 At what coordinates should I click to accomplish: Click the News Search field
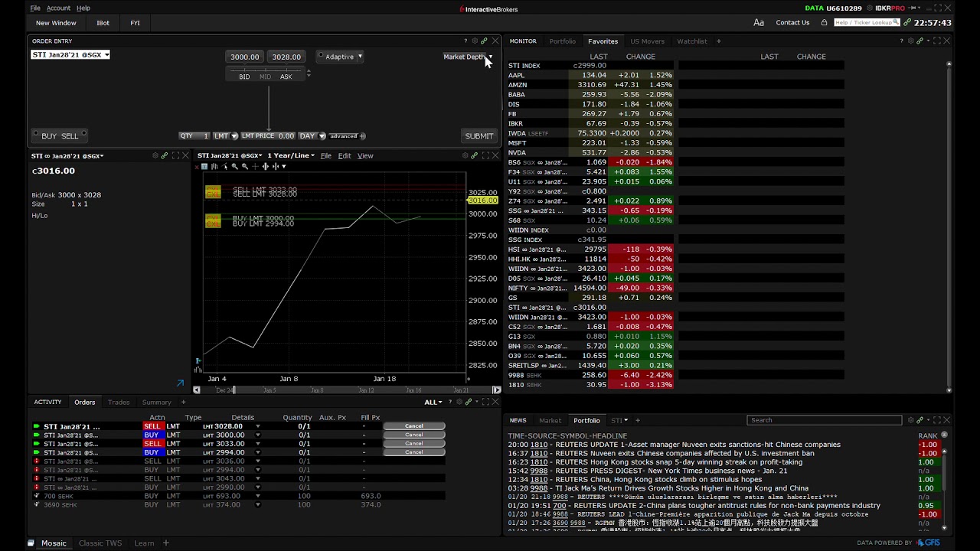point(825,420)
